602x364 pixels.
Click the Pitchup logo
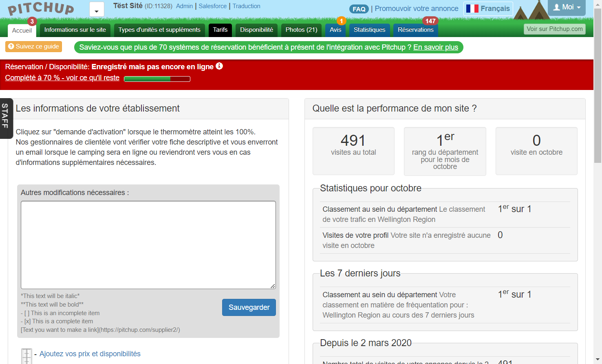coord(41,9)
